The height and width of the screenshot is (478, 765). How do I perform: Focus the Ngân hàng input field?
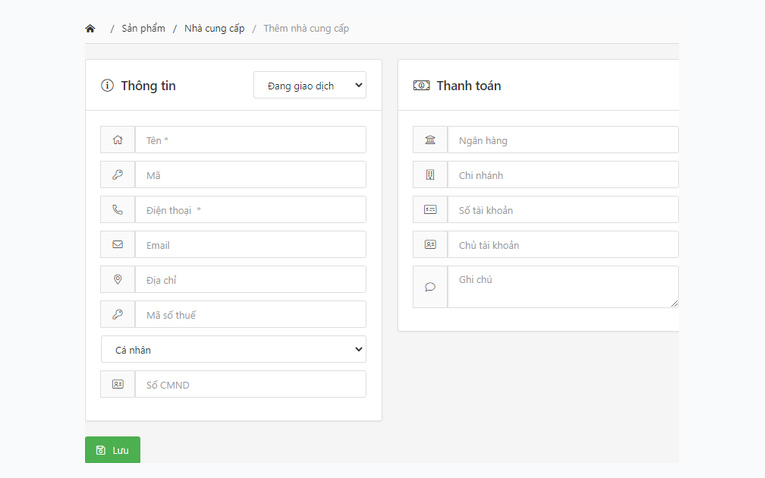[563, 140]
